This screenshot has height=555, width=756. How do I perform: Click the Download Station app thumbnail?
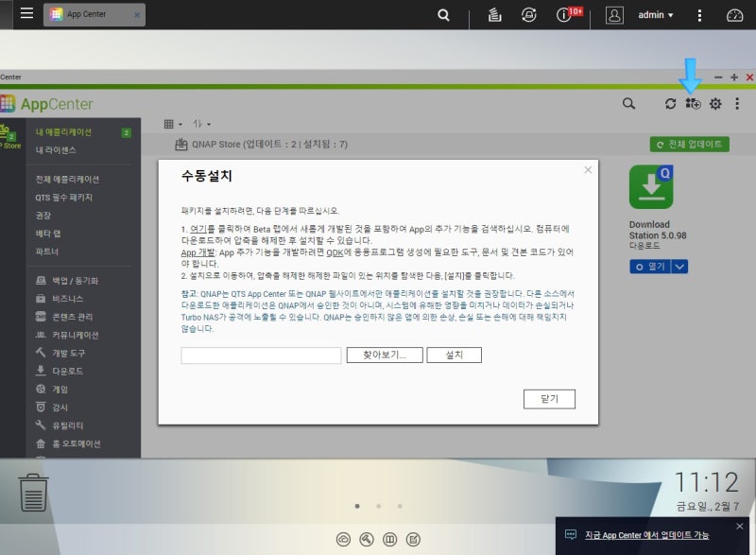[650, 187]
